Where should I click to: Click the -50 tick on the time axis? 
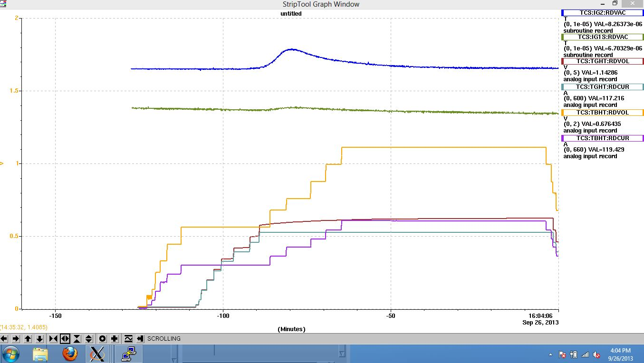pos(391,315)
